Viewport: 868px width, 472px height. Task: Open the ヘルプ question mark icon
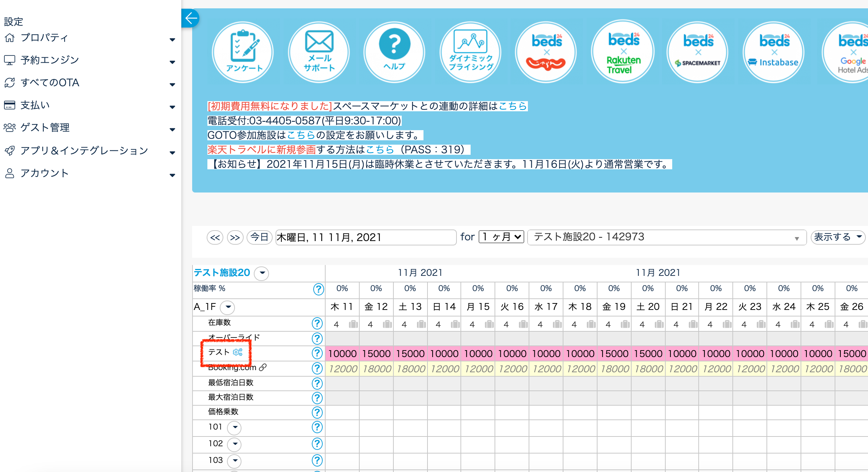coord(394,52)
